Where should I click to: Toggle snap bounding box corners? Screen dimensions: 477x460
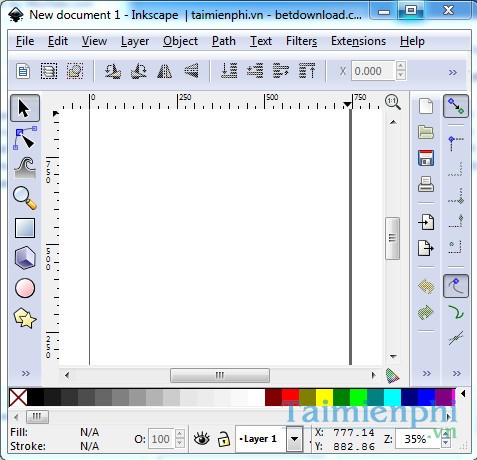point(456,142)
